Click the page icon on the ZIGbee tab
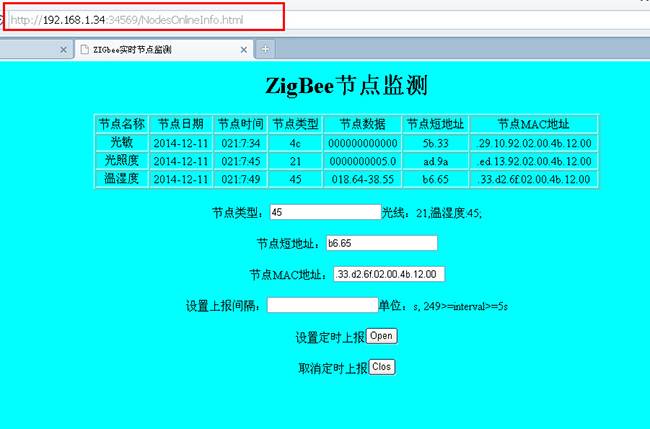This screenshot has height=429, width=650. (x=85, y=49)
